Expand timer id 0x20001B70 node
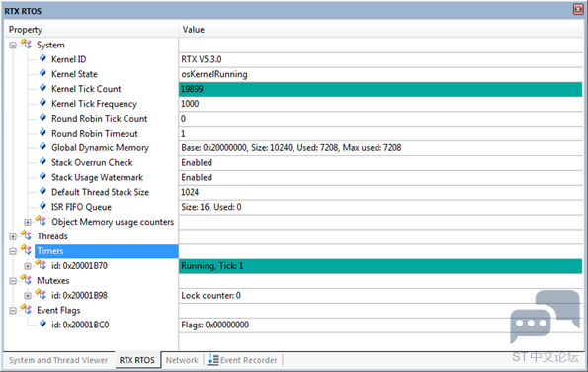588x372 pixels. click(28, 266)
